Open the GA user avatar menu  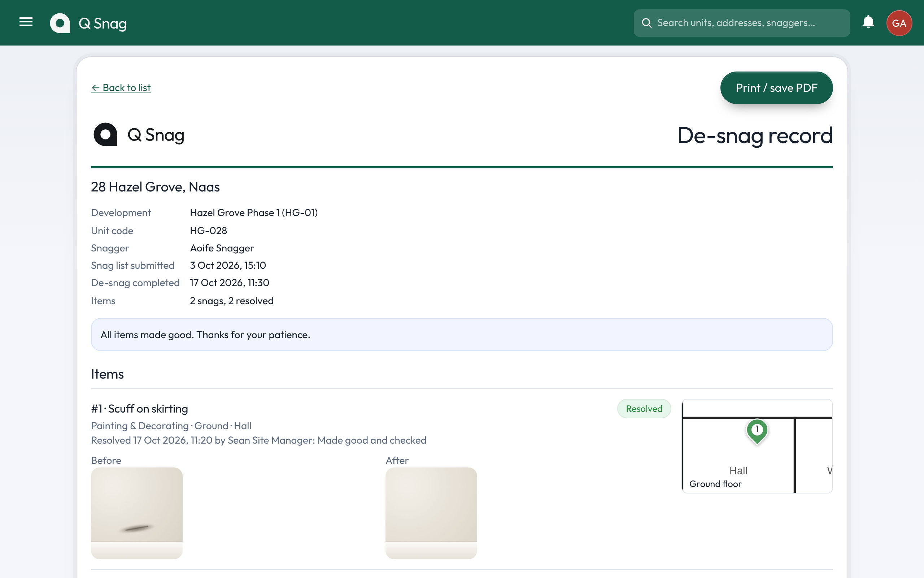coord(899,23)
